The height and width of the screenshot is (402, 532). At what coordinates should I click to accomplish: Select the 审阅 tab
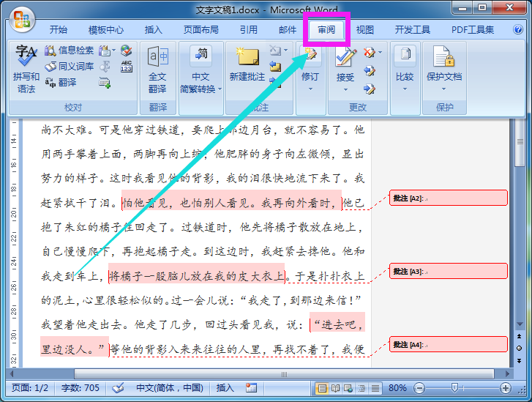point(326,30)
